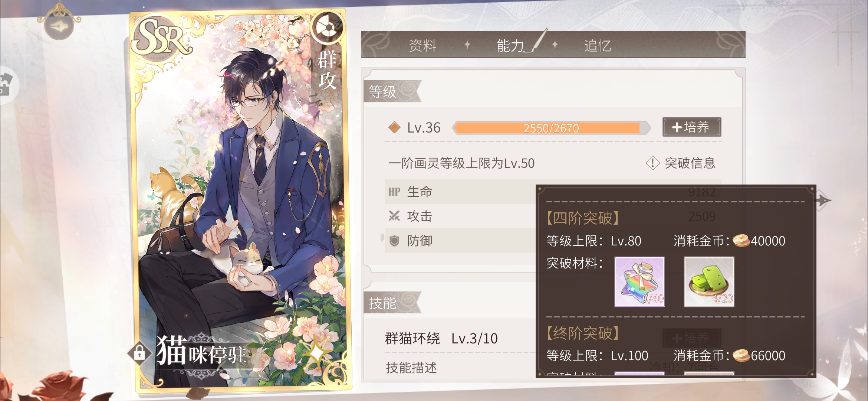Image resolution: width=868 pixels, height=401 pixels.
Task: Click the 终阶突破 section heading
Action: point(583,333)
